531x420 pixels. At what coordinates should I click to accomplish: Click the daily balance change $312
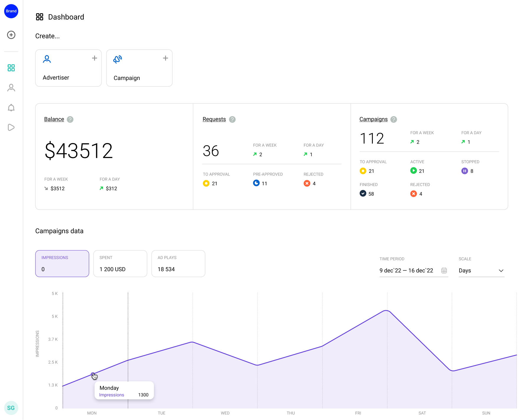[x=112, y=188]
